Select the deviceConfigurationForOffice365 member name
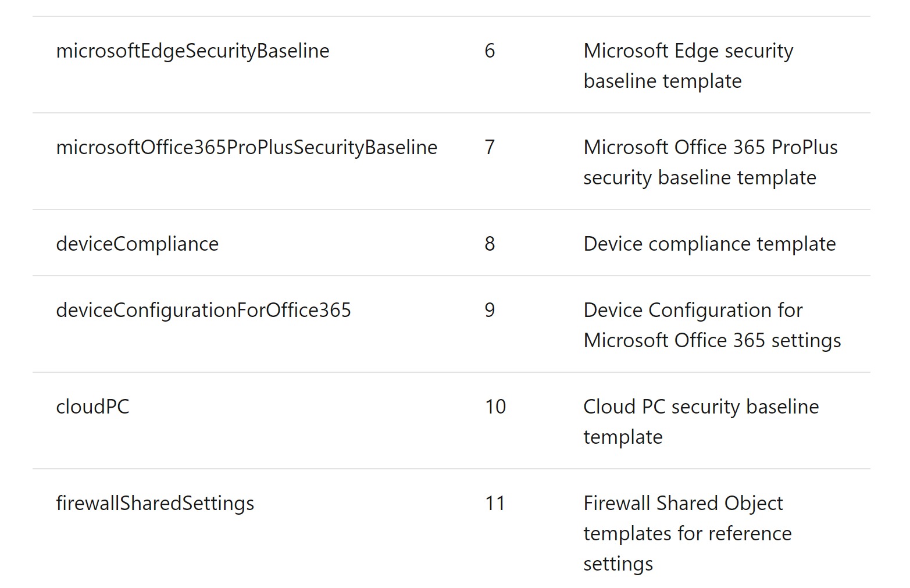Viewport: 910px width, 588px height. [x=204, y=311]
